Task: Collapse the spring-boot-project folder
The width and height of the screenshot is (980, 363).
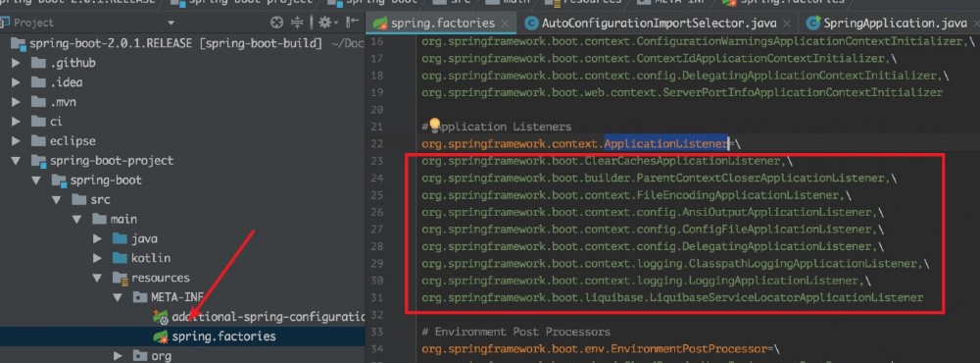Action: click(x=16, y=161)
